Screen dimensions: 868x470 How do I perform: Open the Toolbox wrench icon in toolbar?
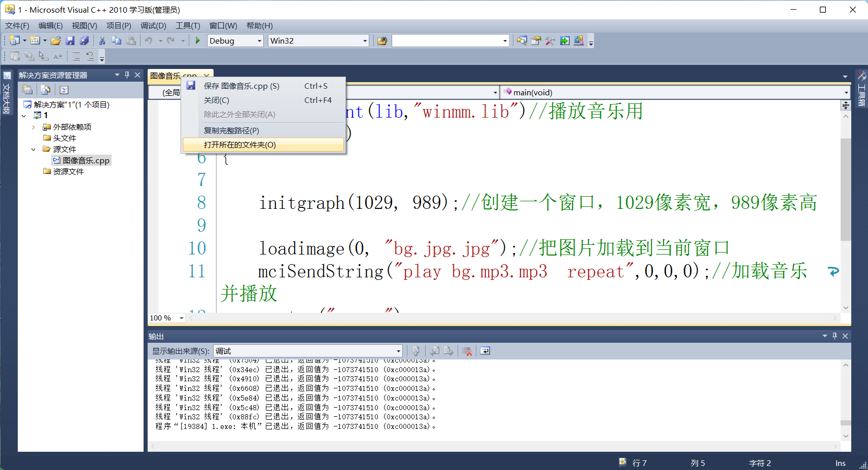click(550, 41)
